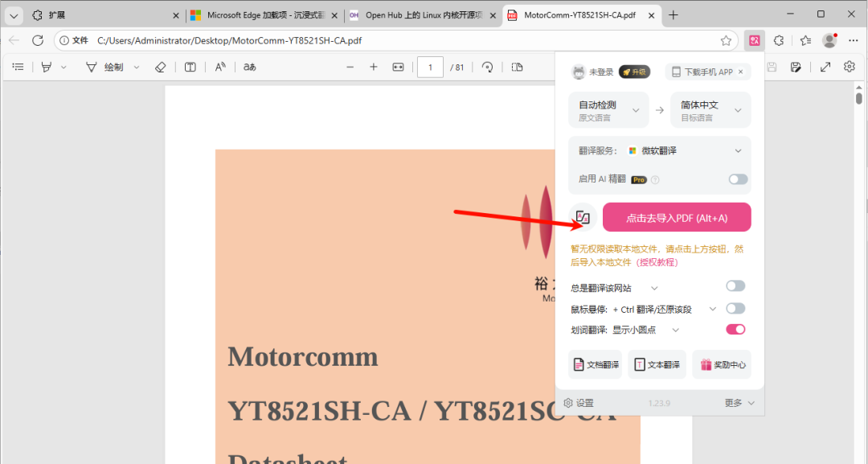Turn off 划词翻译 switch
The height and width of the screenshot is (464, 868).
click(x=735, y=330)
